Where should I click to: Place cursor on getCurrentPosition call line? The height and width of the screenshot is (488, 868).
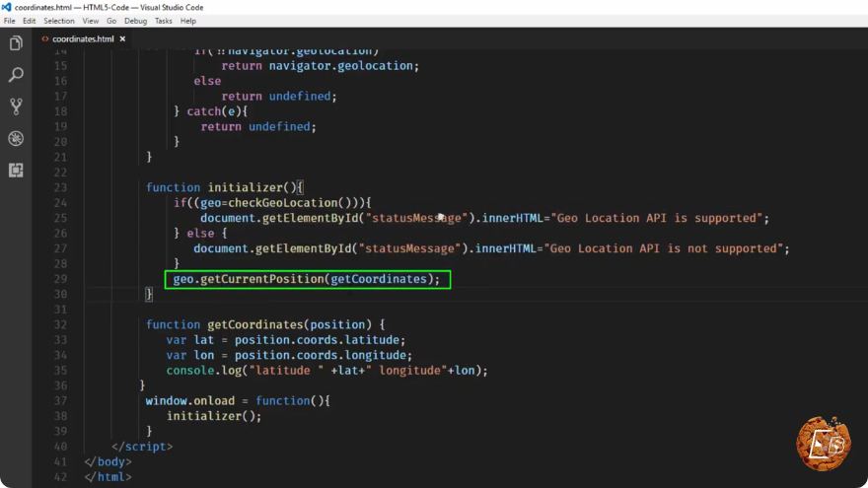point(306,279)
